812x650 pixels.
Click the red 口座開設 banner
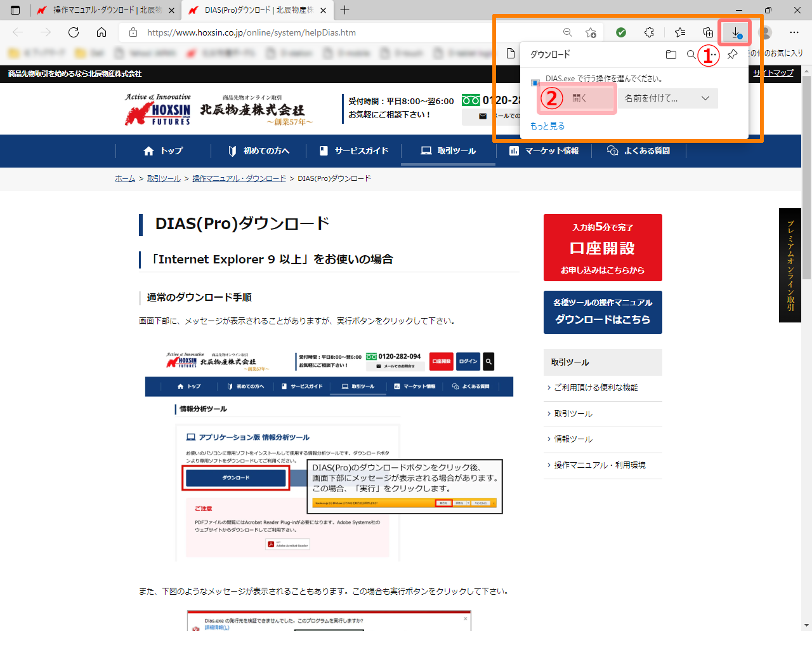pyautogui.click(x=603, y=248)
